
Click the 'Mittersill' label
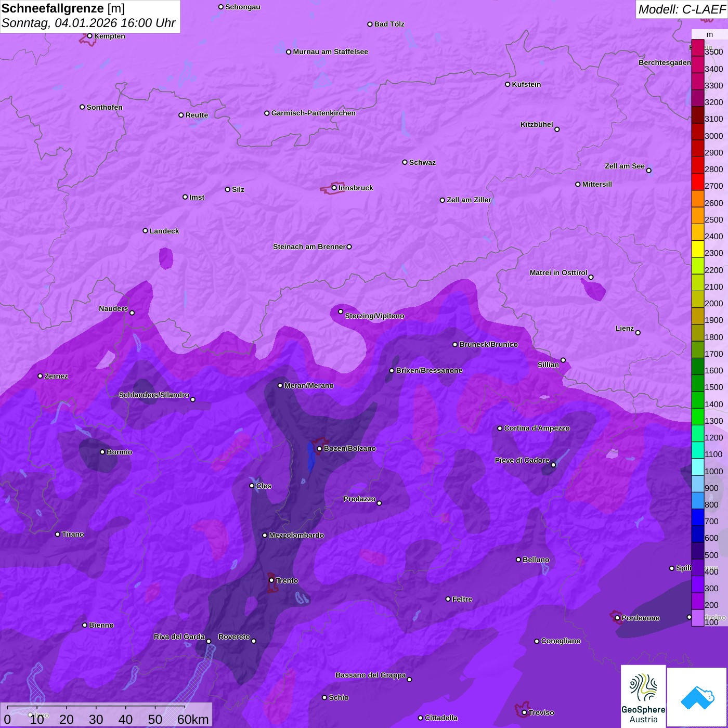click(597, 185)
